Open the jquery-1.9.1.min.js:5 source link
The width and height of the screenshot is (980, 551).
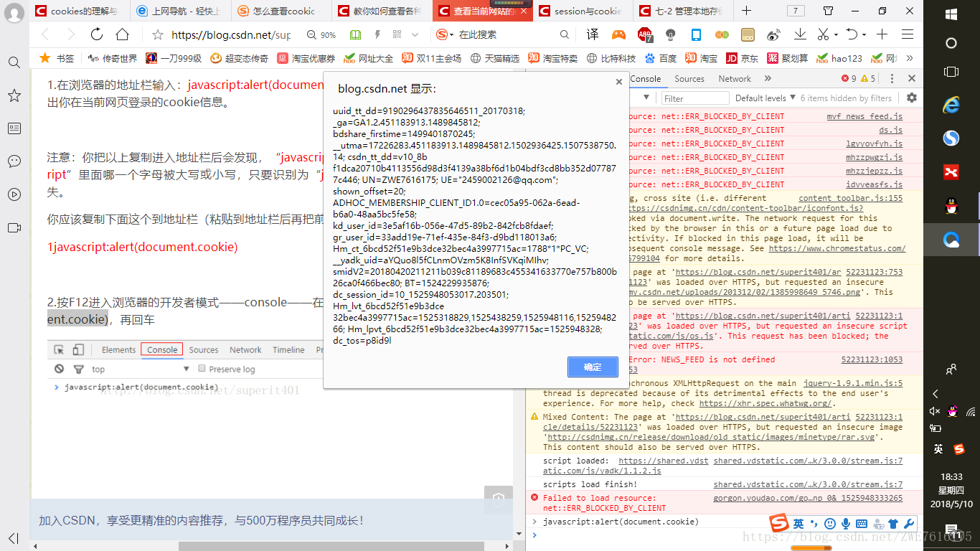click(x=853, y=383)
